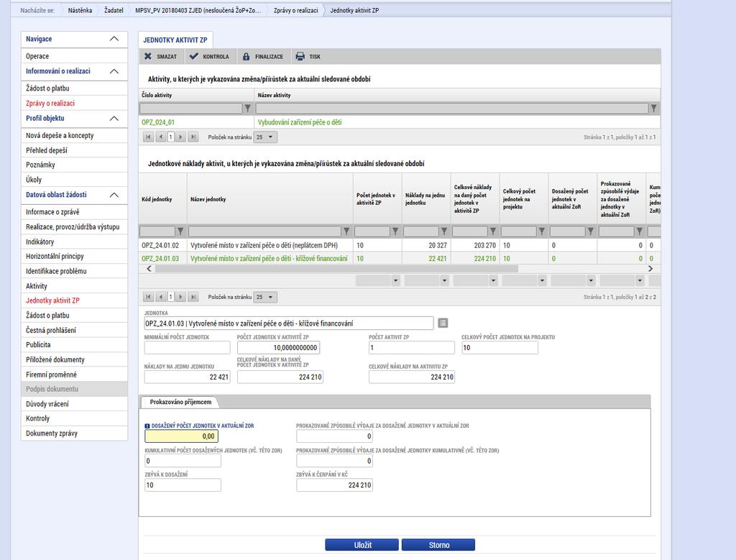Click filter icon for Celkový počet jednotek column

(x=542, y=231)
